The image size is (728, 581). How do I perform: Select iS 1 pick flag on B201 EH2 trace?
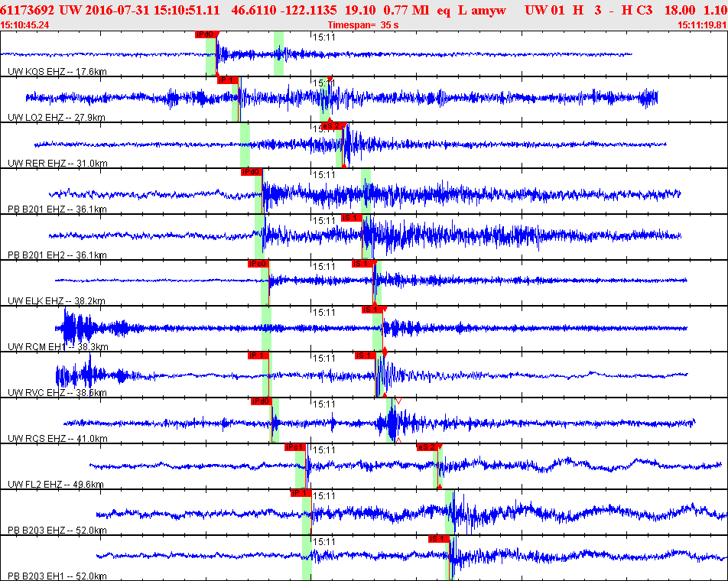pyautogui.click(x=352, y=218)
